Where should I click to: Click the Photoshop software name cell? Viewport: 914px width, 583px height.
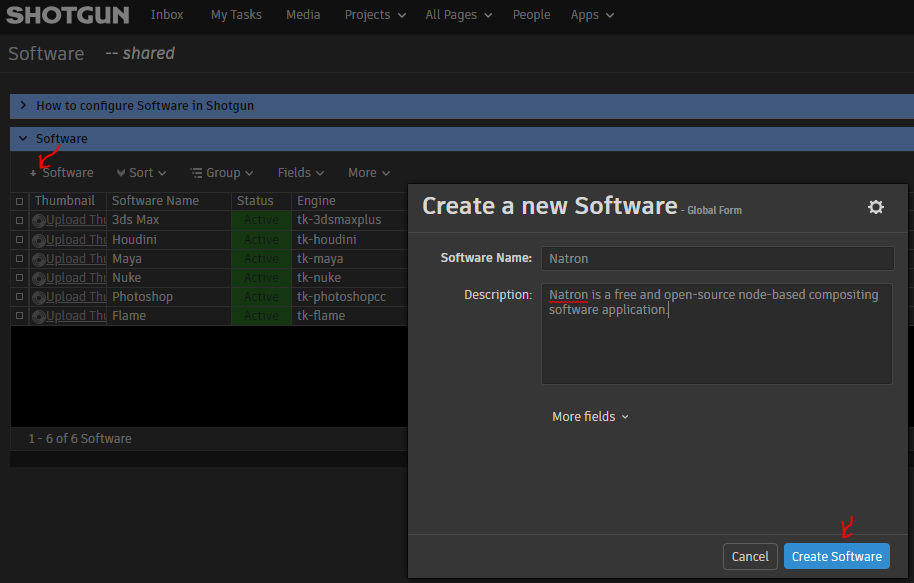tap(169, 297)
